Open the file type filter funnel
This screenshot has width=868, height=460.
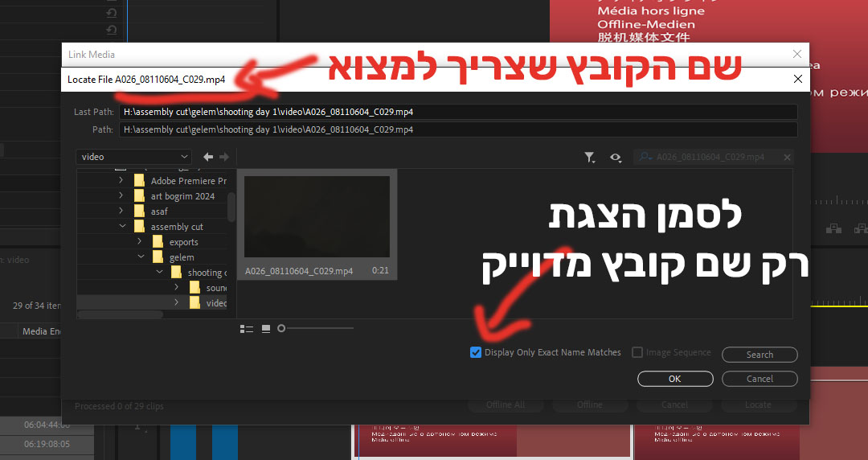click(x=590, y=158)
